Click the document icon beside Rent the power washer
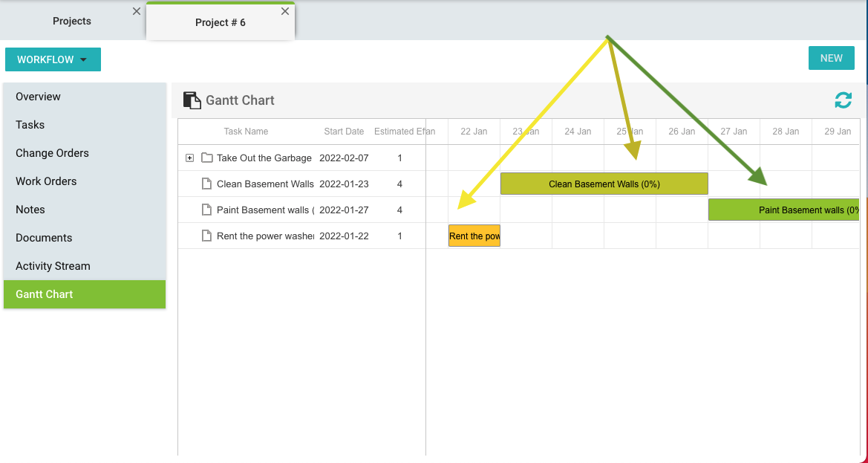868x463 pixels. click(x=207, y=236)
